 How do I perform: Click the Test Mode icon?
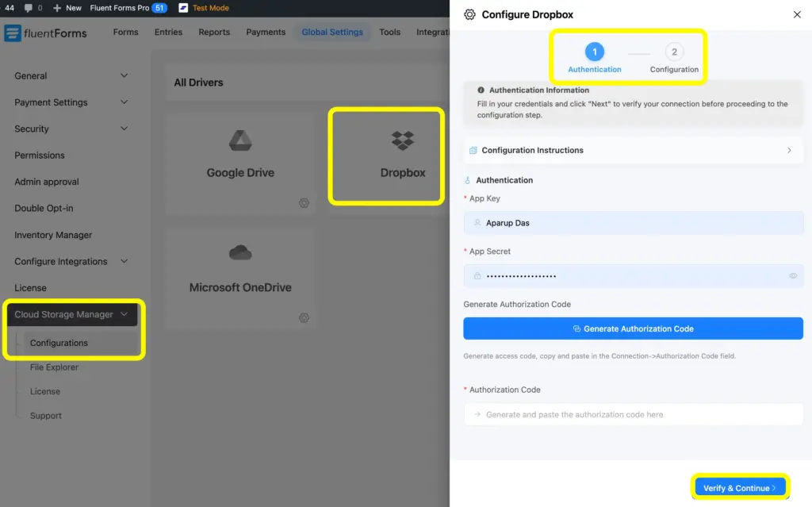click(183, 8)
